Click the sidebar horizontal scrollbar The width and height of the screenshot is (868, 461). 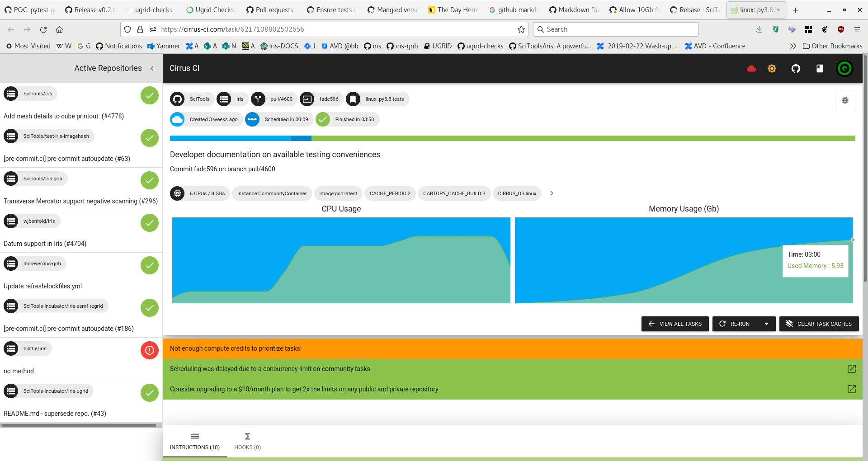pos(79,425)
